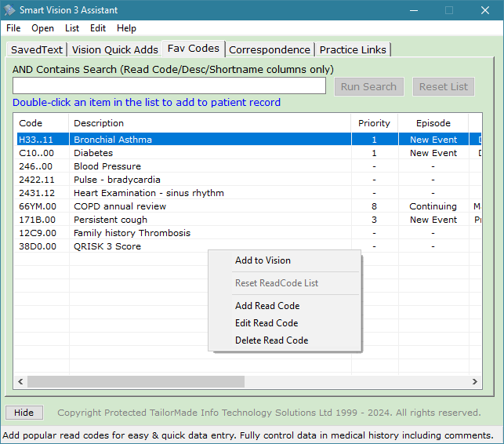Click the horizontal scrollbar thumb

136,381
